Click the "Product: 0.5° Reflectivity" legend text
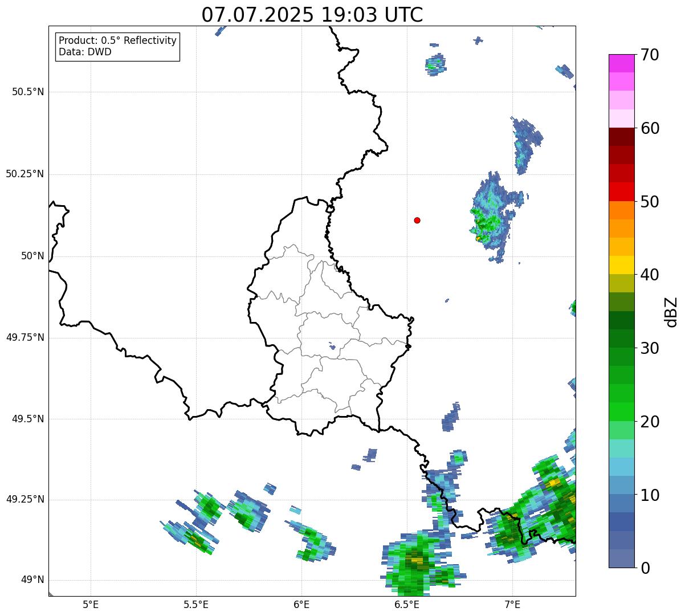The width and height of the screenshot is (685, 616). tap(117, 41)
